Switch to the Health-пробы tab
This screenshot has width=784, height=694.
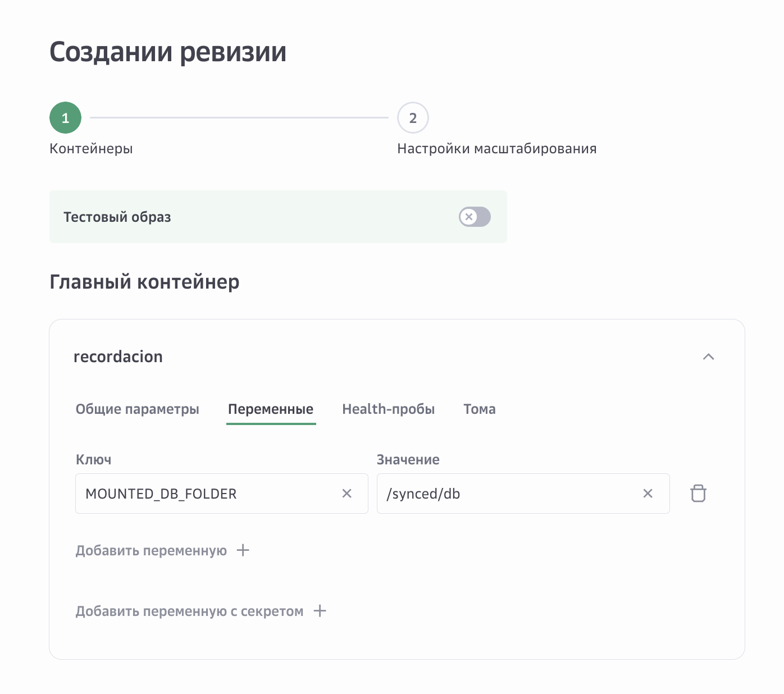[x=388, y=409]
